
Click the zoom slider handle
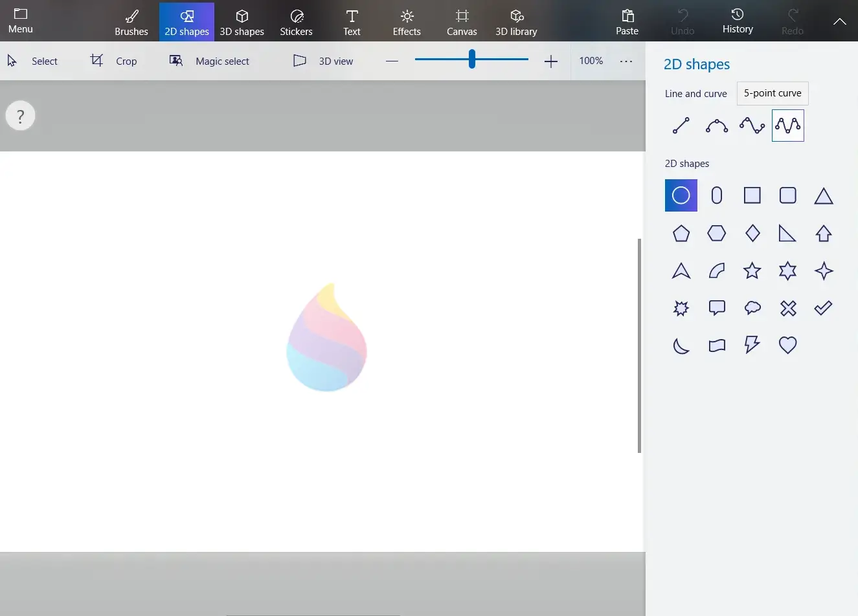click(x=471, y=61)
